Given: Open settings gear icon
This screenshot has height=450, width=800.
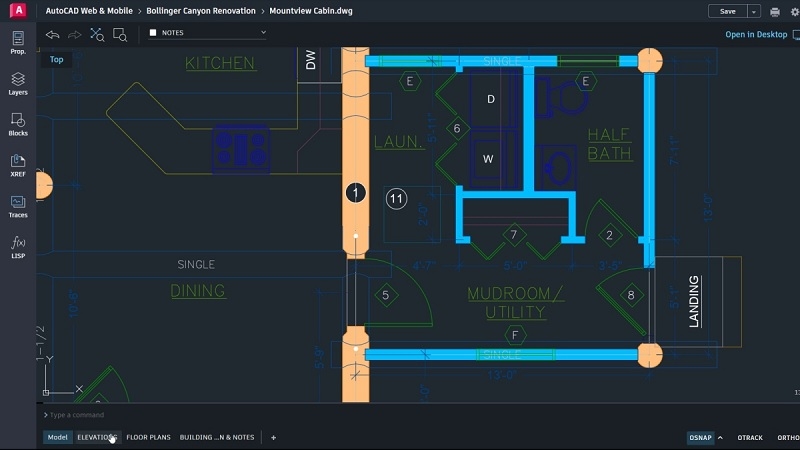Looking at the screenshot, I should coord(795,12).
